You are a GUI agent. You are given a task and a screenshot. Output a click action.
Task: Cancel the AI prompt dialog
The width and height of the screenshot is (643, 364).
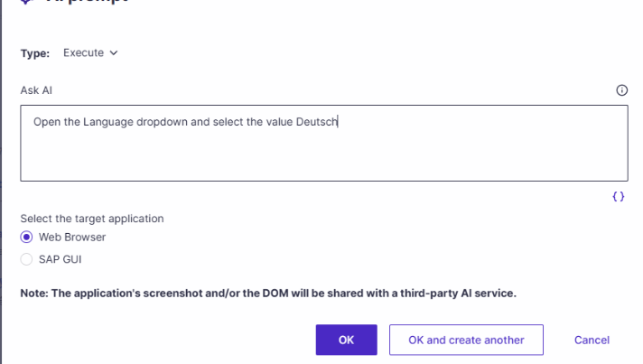tap(592, 340)
